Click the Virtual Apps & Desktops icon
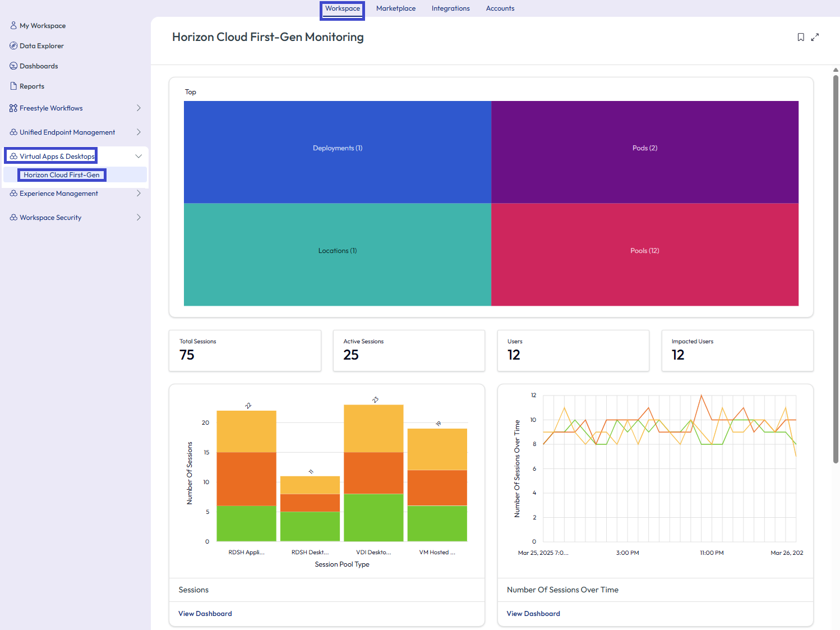Image resolution: width=840 pixels, height=630 pixels. point(13,156)
